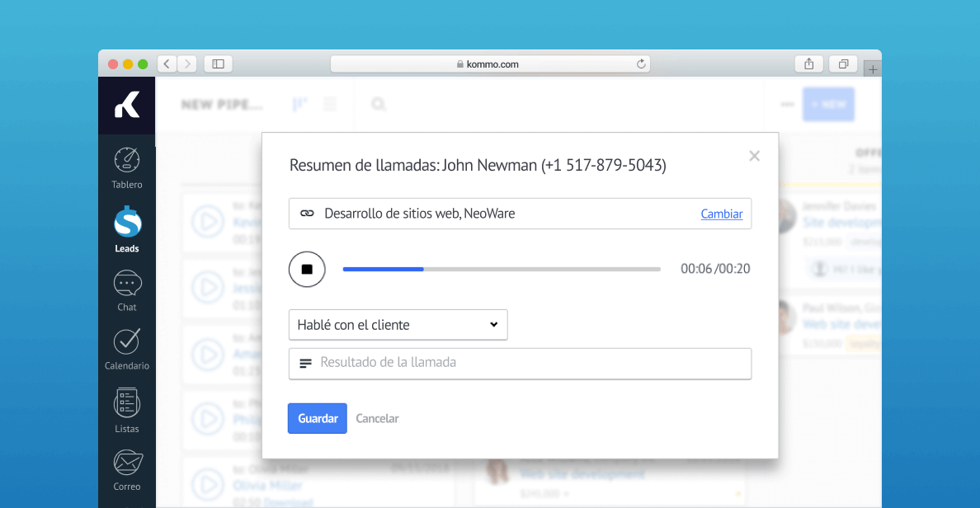This screenshot has height=508, width=980.
Task: Click the Safari back navigation arrow
Action: (x=166, y=63)
